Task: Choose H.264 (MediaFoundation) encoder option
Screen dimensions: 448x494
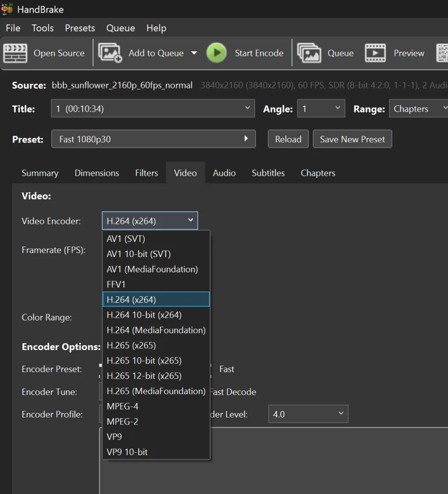Action: 156,330
